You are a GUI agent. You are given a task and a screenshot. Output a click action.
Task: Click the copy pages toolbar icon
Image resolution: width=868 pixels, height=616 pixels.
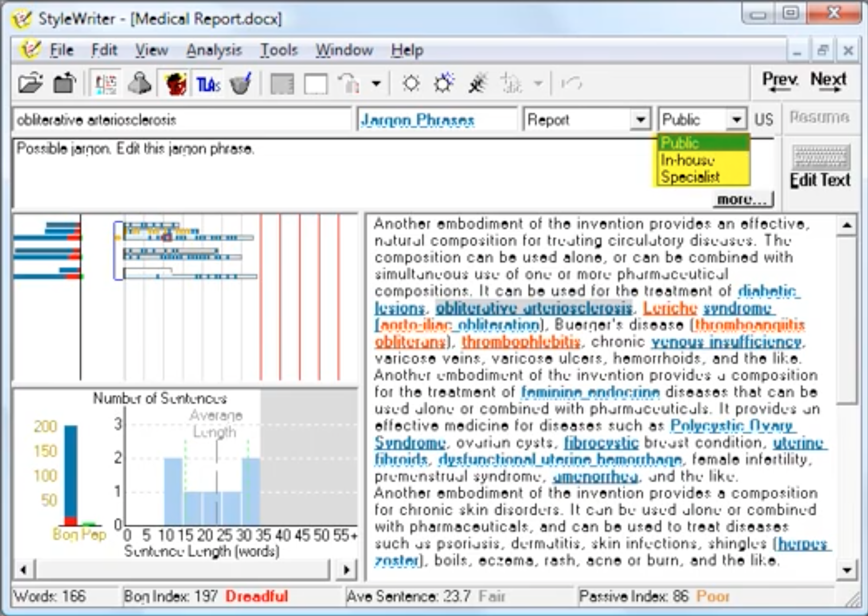coord(349,83)
